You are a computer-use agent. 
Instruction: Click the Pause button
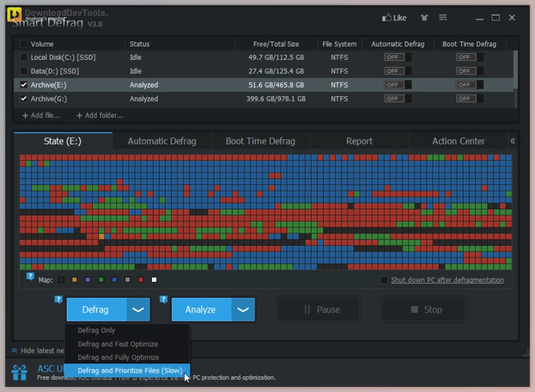[318, 309]
